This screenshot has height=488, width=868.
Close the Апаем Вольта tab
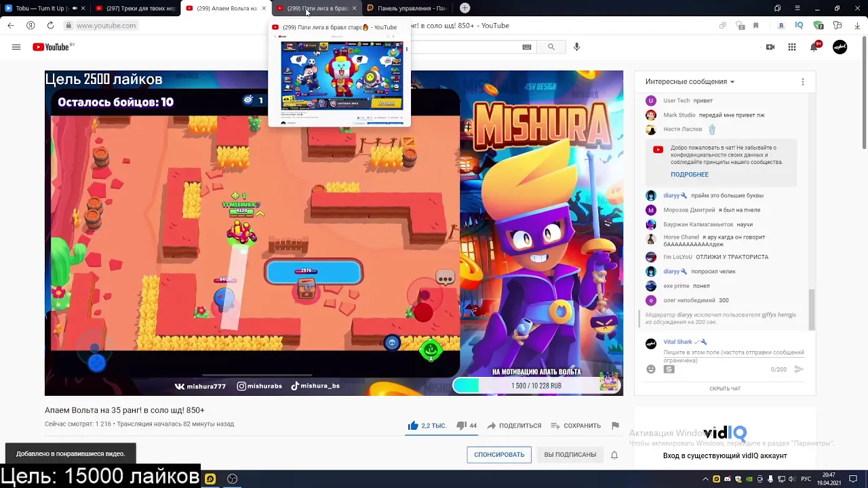pyautogui.click(x=264, y=8)
